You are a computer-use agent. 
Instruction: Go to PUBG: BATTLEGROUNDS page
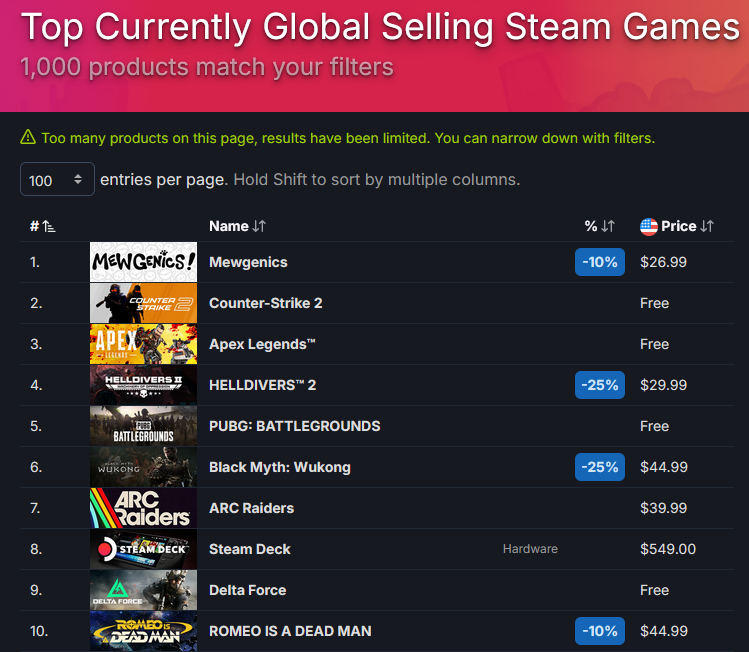tap(294, 426)
